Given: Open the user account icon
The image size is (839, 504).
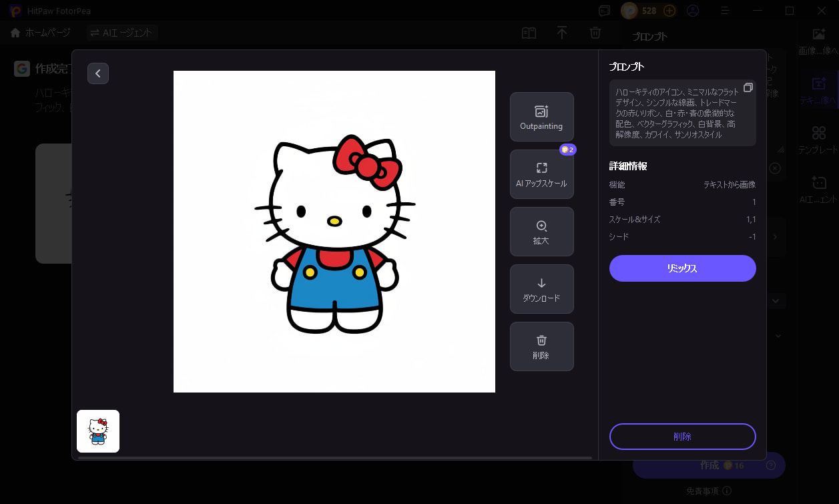Looking at the screenshot, I should [693, 11].
